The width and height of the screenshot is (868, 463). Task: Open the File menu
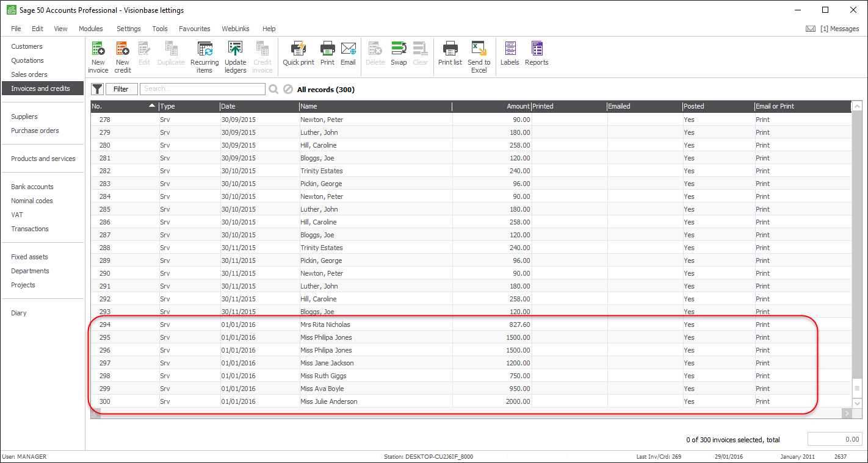click(x=16, y=29)
